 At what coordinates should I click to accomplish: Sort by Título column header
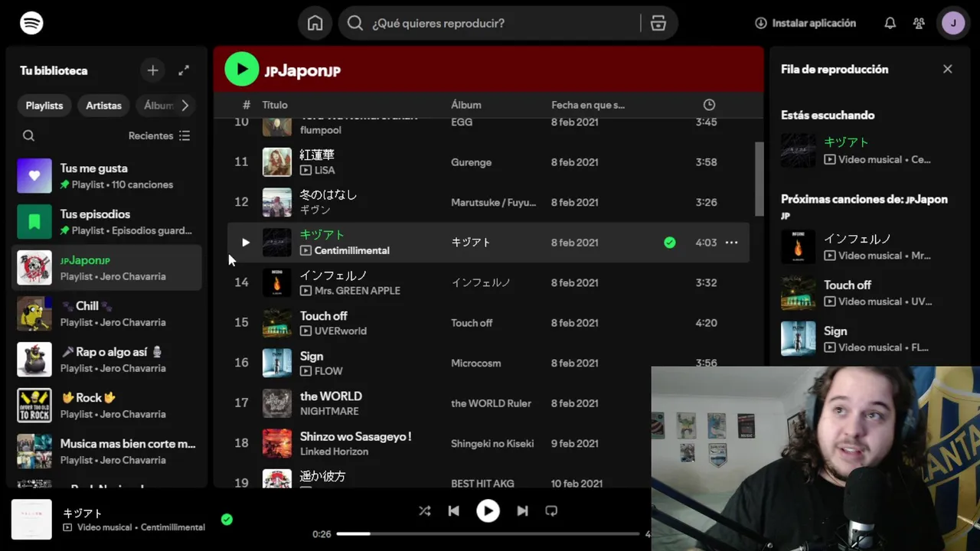tap(275, 105)
